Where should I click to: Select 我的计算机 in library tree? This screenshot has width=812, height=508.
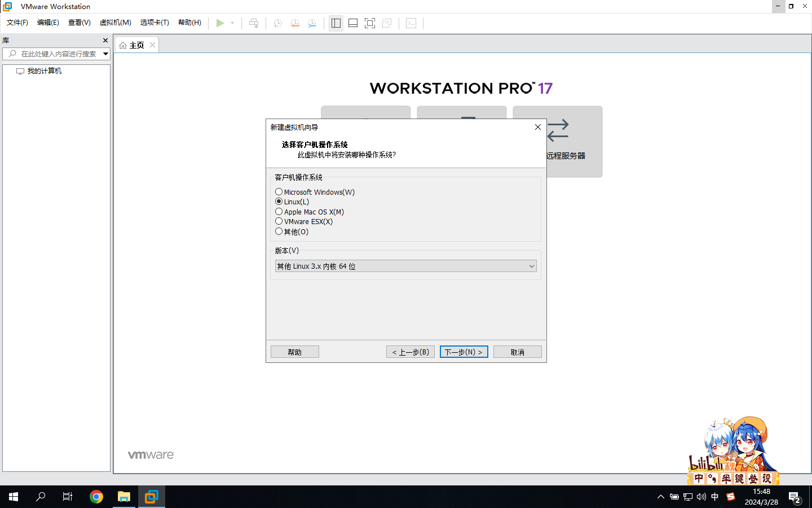pos(44,71)
